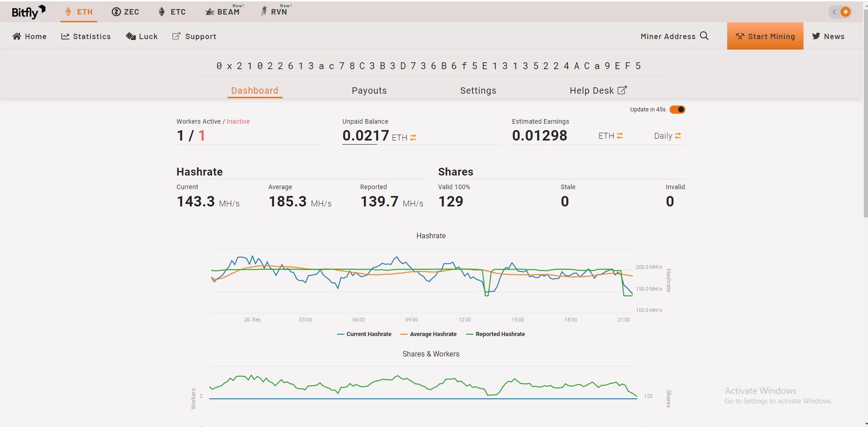Switch to the ETC pool tab

tap(172, 12)
